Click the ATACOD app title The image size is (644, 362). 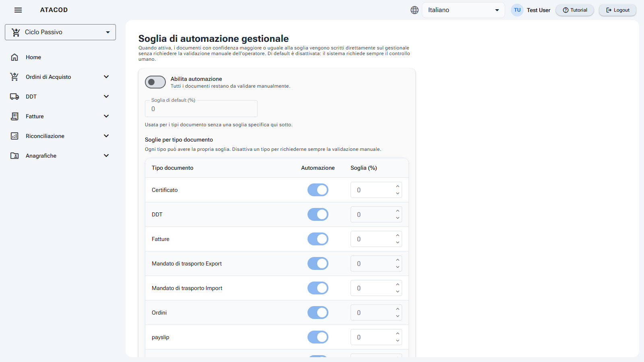[54, 10]
